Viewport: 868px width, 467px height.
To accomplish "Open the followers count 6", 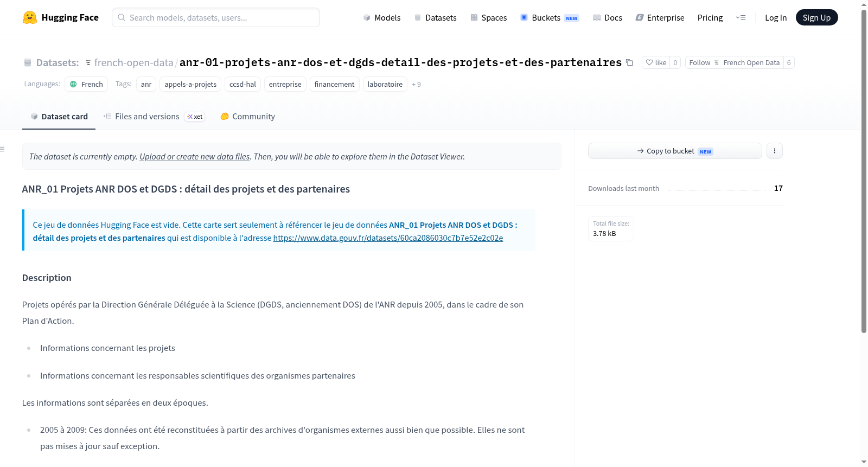I will point(789,62).
